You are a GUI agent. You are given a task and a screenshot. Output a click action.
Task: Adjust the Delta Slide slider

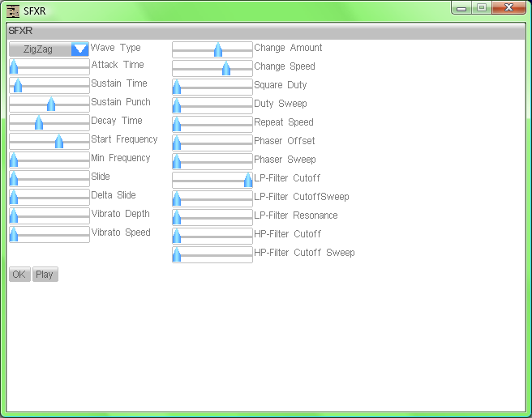pyautogui.click(x=49, y=198)
